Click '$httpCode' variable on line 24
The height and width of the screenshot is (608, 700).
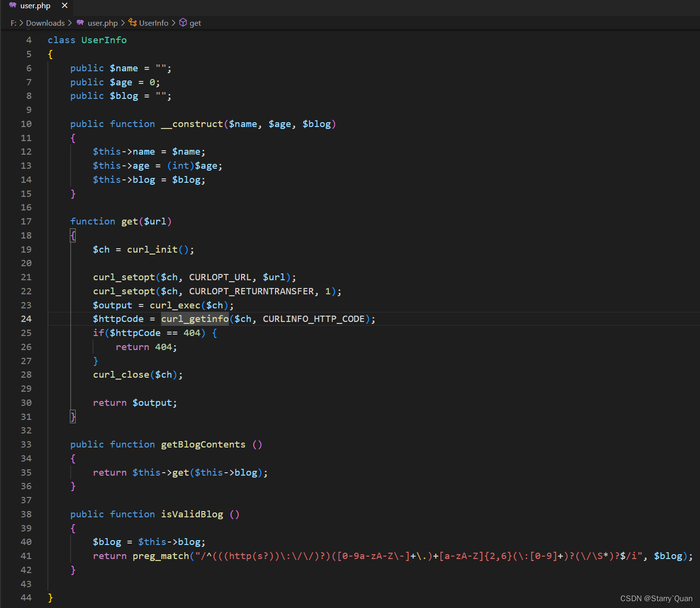coord(118,319)
